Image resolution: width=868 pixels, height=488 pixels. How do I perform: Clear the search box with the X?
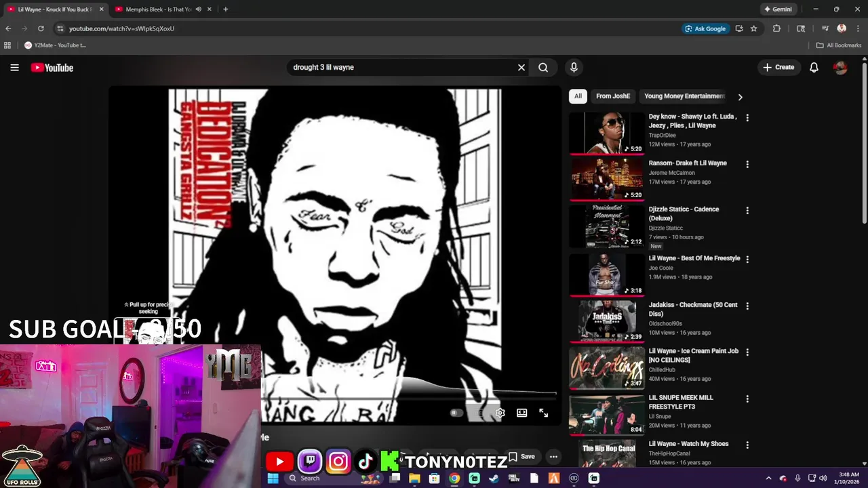click(x=521, y=67)
